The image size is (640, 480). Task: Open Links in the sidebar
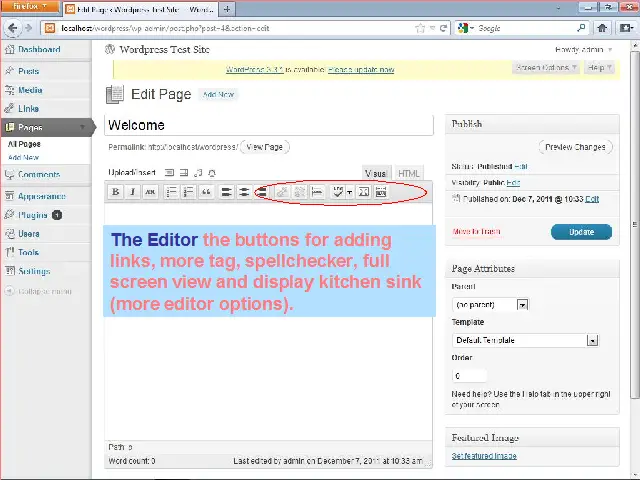[29, 109]
